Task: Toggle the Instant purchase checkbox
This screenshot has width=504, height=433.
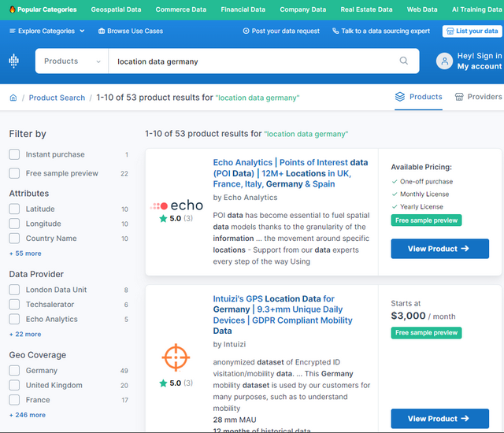Action: [14, 154]
